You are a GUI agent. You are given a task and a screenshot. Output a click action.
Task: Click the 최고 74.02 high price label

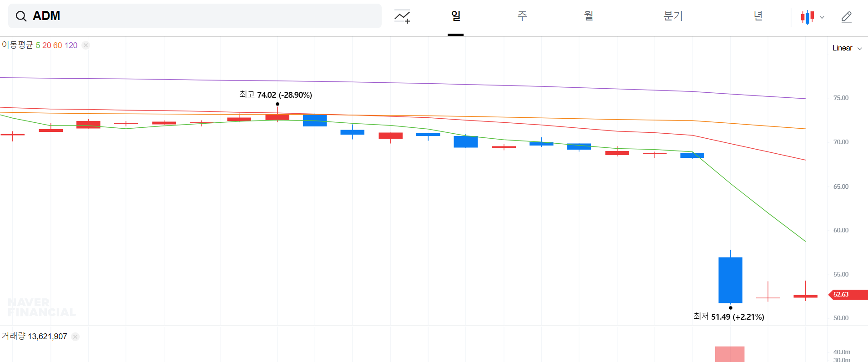pyautogui.click(x=276, y=95)
